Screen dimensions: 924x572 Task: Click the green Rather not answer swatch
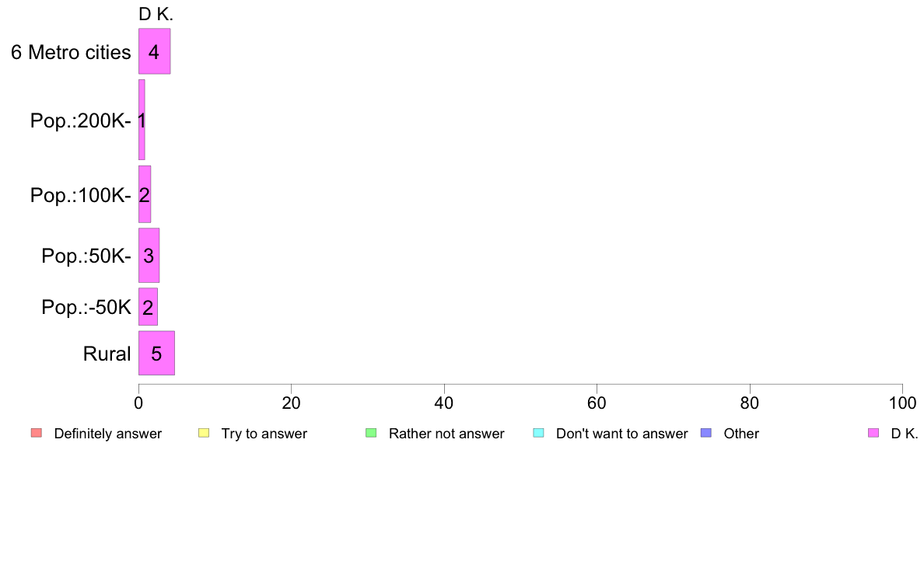[x=371, y=433]
